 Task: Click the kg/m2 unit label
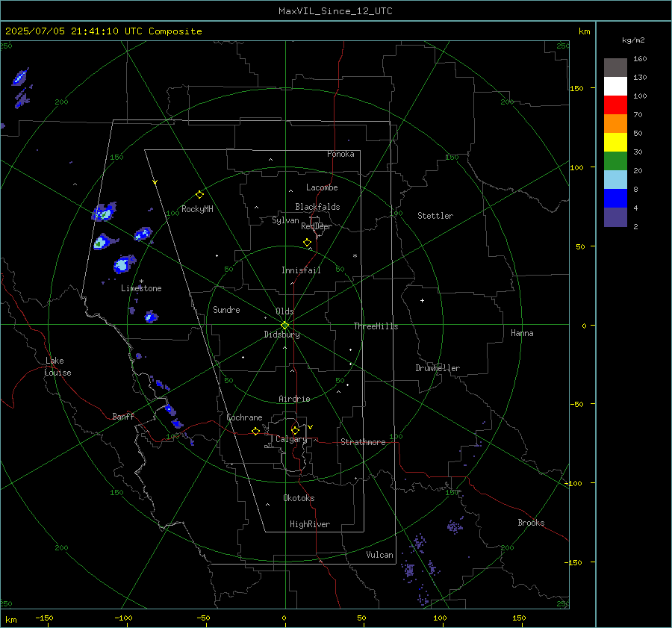[x=633, y=40]
